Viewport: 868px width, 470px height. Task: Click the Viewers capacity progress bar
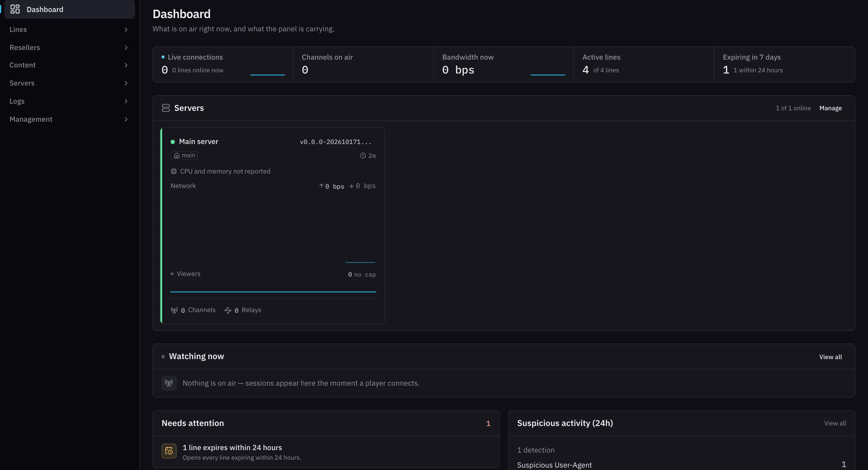click(273, 292)
